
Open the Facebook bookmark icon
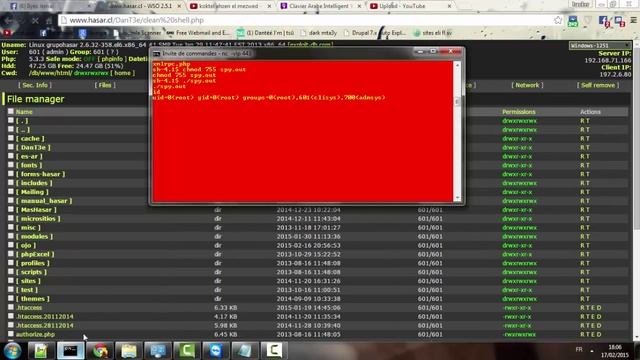43,33
